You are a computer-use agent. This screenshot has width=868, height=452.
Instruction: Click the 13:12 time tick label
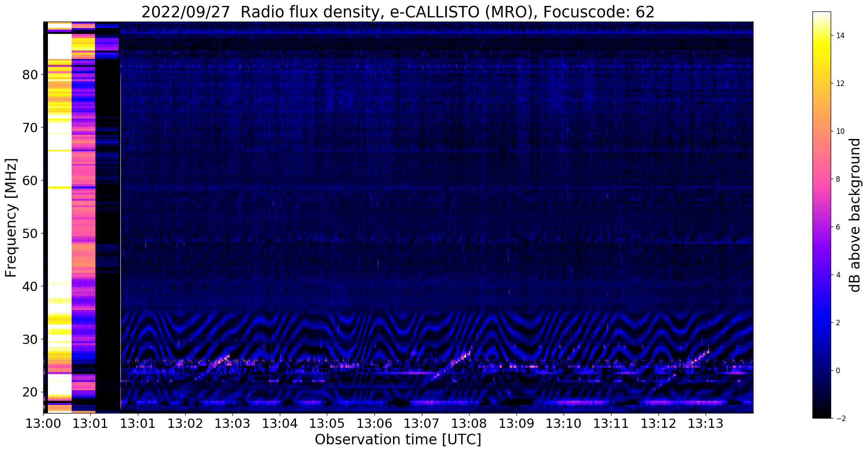(658, 423)
